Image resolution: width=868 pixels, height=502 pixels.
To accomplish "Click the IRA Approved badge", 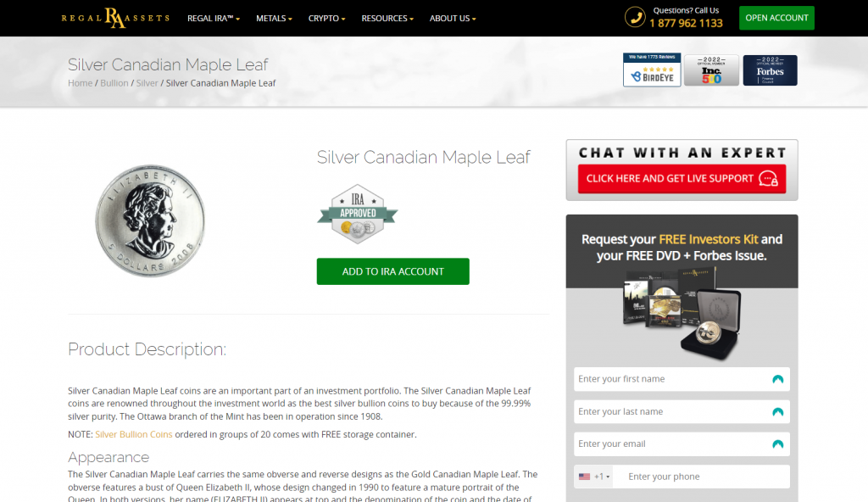I will (358, 214).
